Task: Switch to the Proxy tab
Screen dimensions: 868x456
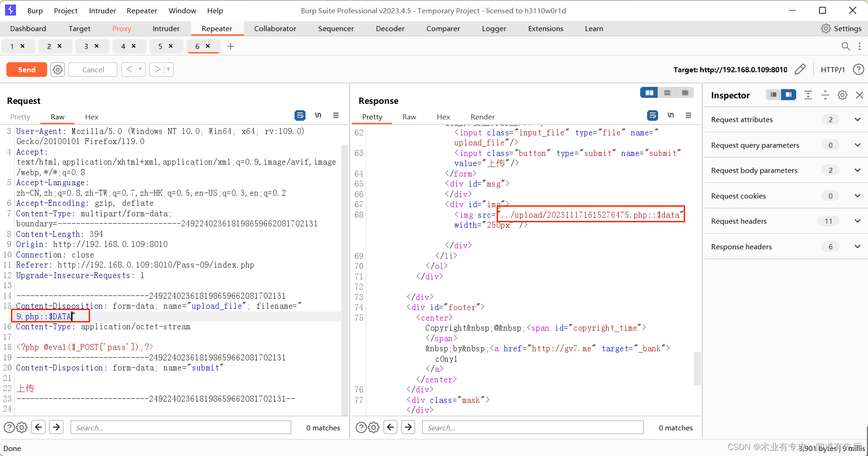Action: pos(122,28)
